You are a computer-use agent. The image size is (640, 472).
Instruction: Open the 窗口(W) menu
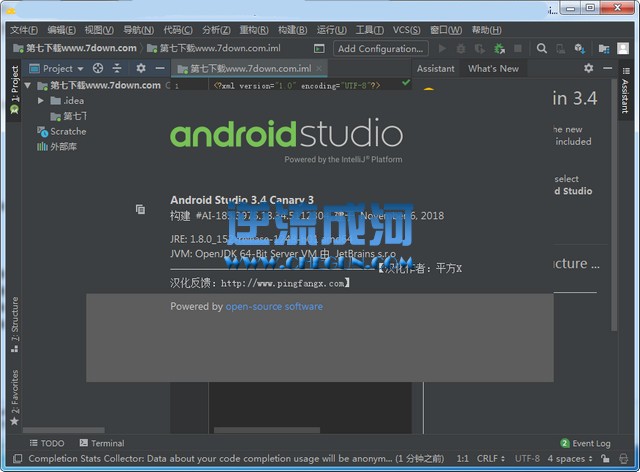tap(446, 30)
